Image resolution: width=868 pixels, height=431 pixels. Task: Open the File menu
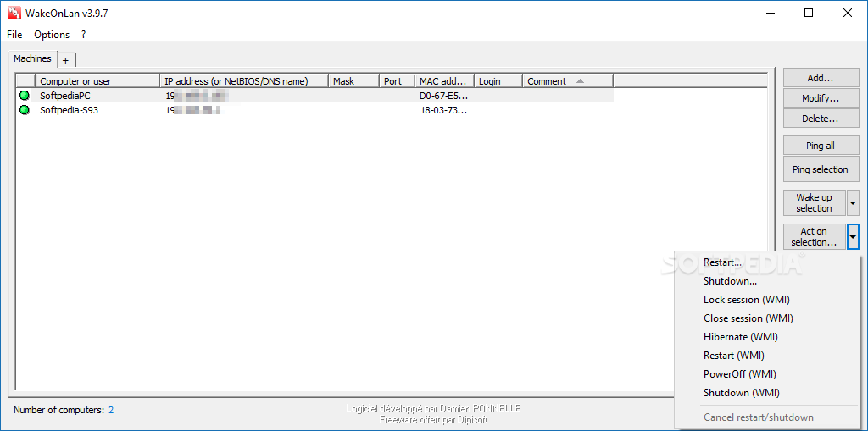[14, 35]
